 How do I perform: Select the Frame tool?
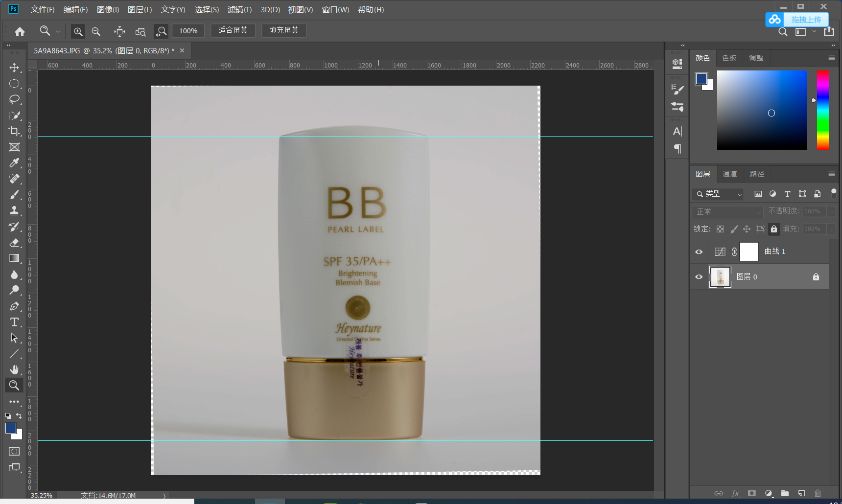(x=14, y=147)
